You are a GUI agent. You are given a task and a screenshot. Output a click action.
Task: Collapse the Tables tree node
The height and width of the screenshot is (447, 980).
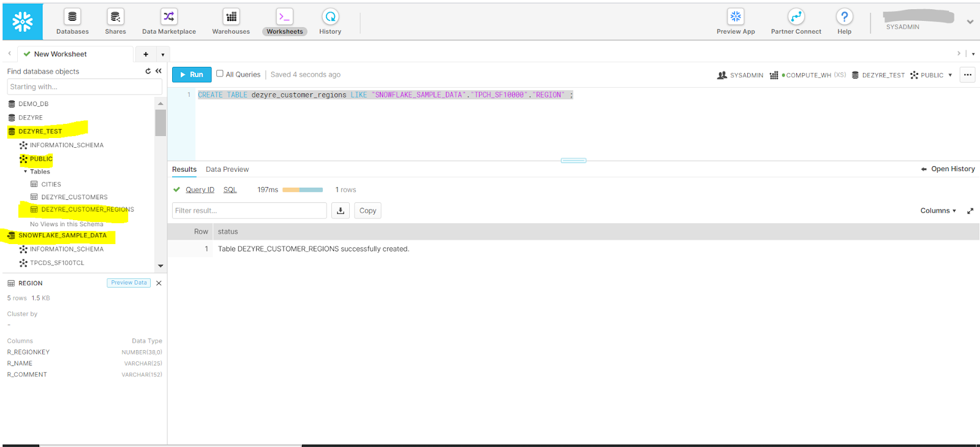26,172
